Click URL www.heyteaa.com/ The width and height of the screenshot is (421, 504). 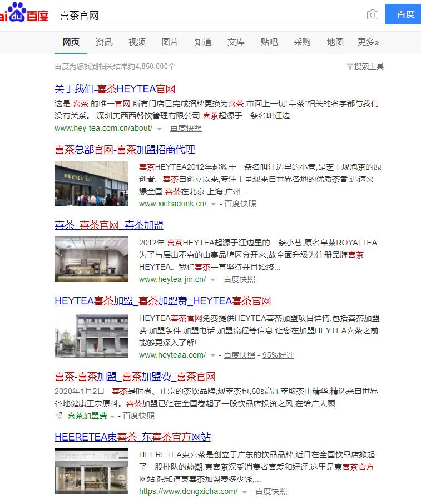tap(172, 355)
